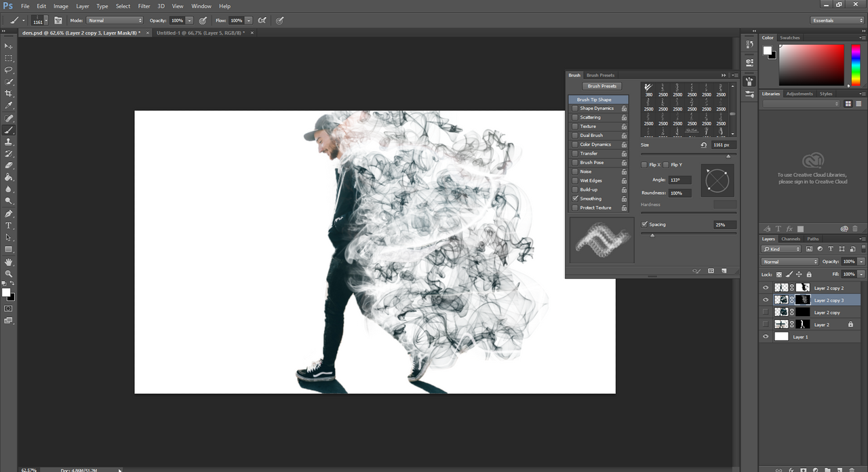
Task: Select the Crop tool
Action: tap(9, 94)
